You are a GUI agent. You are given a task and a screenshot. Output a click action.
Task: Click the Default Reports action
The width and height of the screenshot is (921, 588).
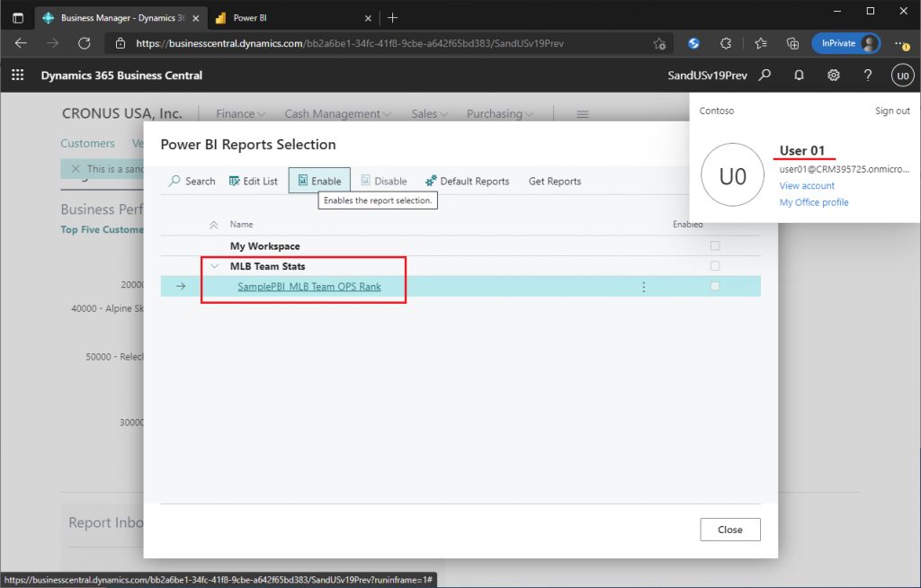point(467,181)
